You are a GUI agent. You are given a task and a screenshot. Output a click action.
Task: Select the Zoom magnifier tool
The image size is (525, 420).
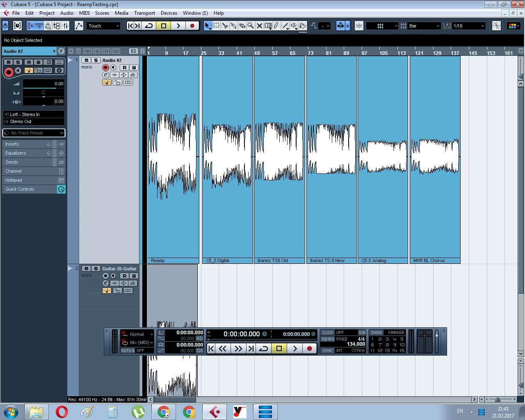251,26
